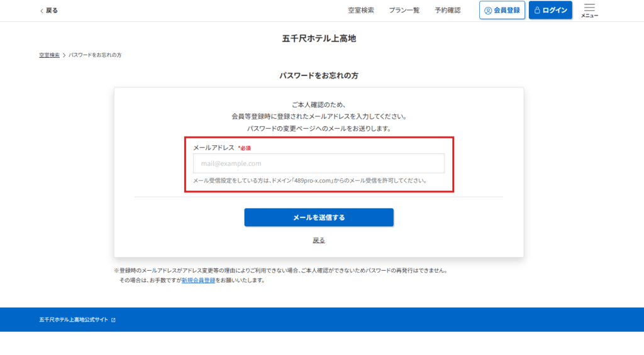Go to プラン一覧 in the top navigation

pos(404,11)
